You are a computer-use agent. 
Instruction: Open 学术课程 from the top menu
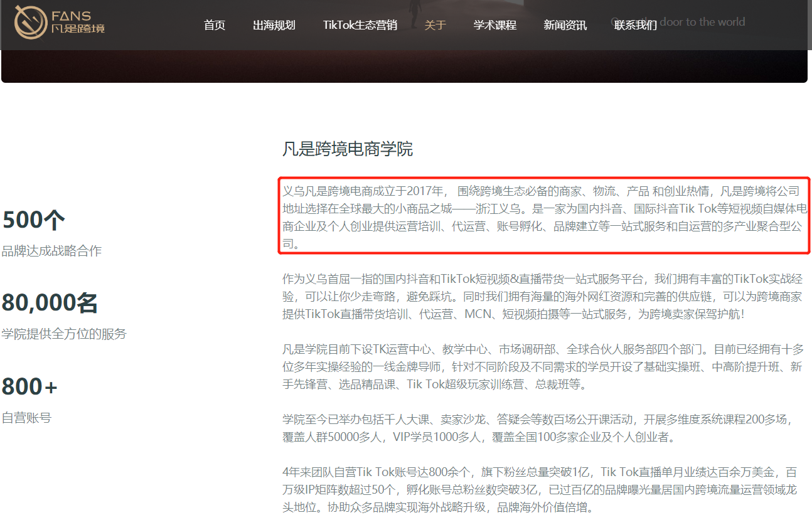(x=495, y=25)
